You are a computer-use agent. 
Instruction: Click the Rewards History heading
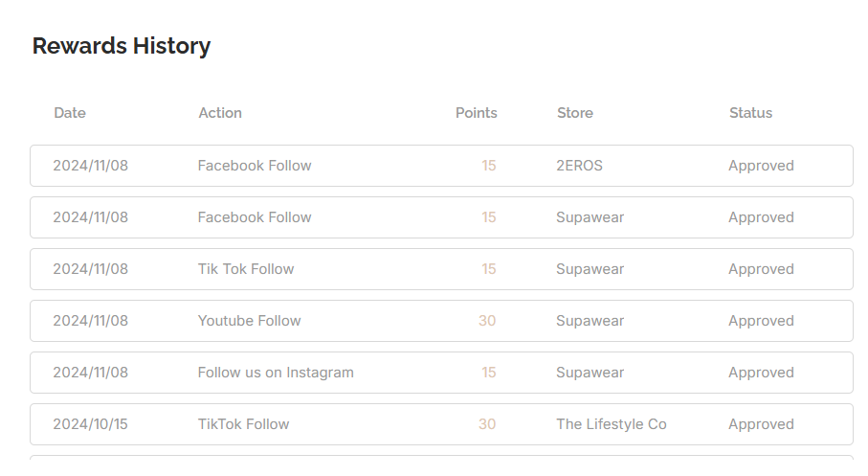click(x=122, y=45)
